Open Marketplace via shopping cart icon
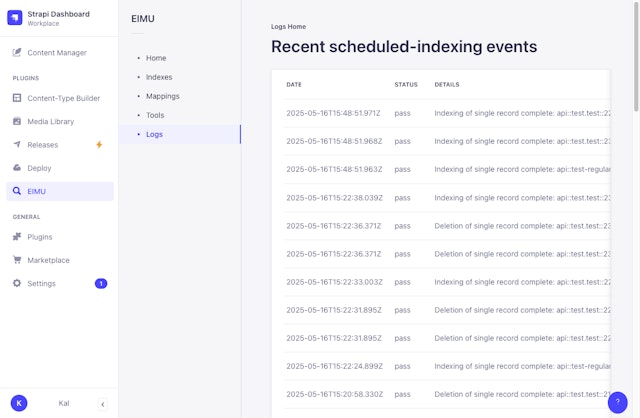 [x=17, y=260]
